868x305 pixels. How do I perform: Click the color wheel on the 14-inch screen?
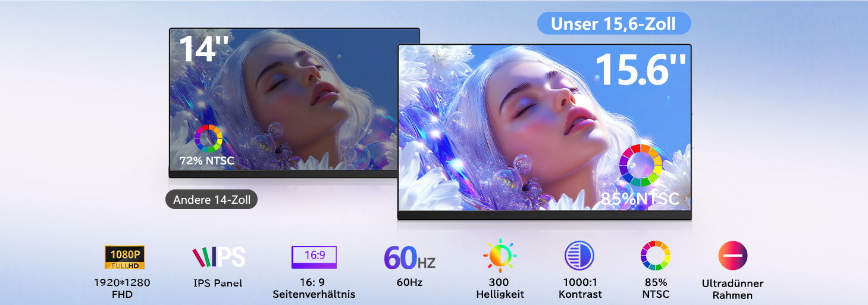[x=208, y=139]
